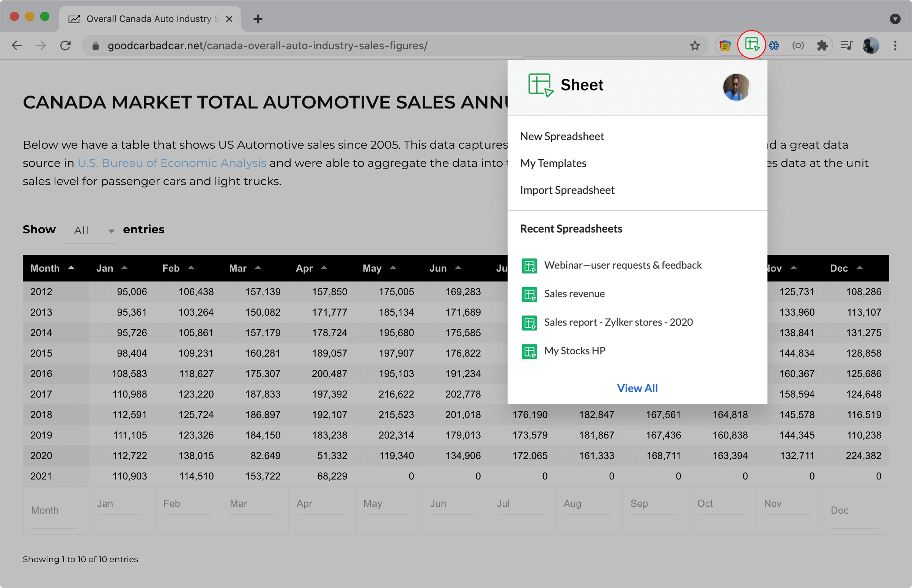Image resolution: width=912 pixels, height=588 pixels.
Task: Choose New Spreadsheet in Sheet menu
Action: point(561,136)
